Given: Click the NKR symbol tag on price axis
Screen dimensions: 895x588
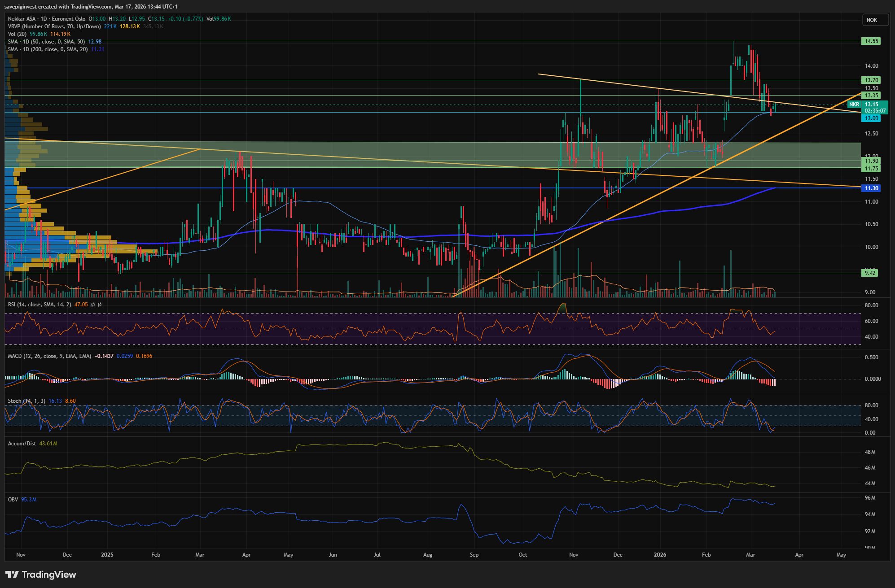Looking at the screenshot, I should [854, 105].
